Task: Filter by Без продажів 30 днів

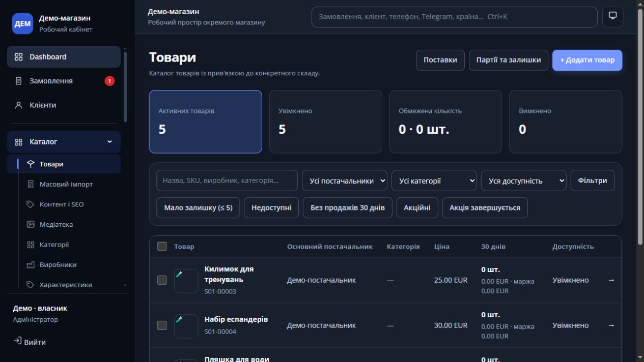Action: 348,207
